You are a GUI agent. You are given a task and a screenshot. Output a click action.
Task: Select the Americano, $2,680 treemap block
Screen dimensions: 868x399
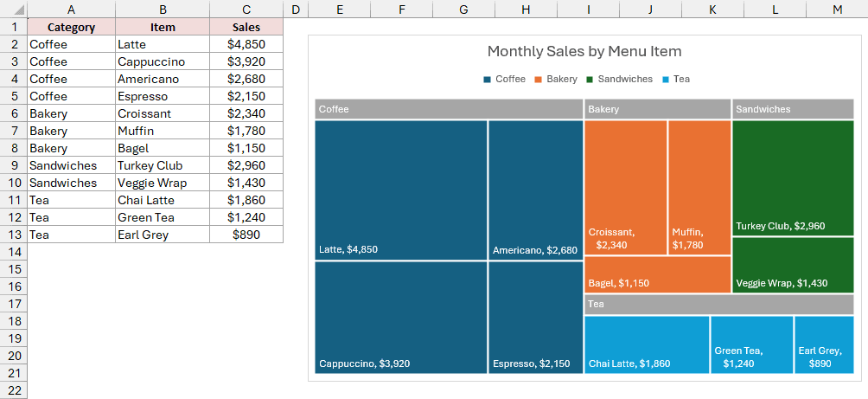[536, 190]
